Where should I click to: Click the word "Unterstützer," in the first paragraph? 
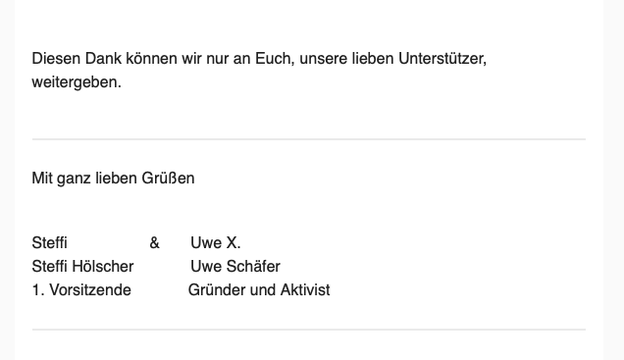(x=442, y=58)
